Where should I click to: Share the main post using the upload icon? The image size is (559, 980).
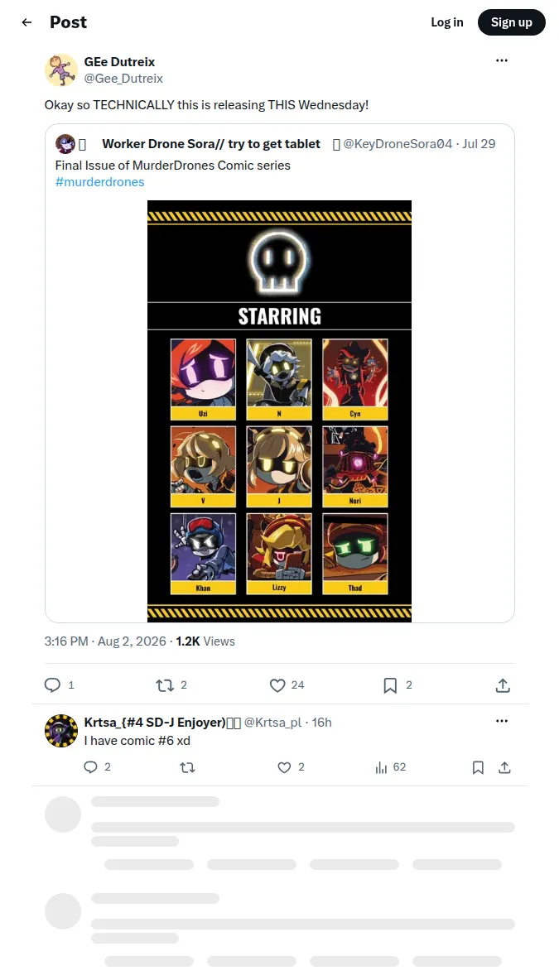[503, 685]
